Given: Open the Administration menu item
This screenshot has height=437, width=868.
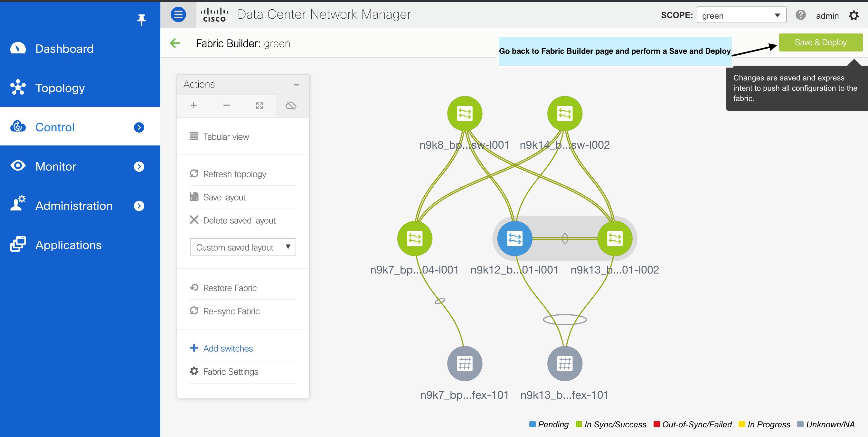Looking at the screenshot, I should tap(74, 206).
